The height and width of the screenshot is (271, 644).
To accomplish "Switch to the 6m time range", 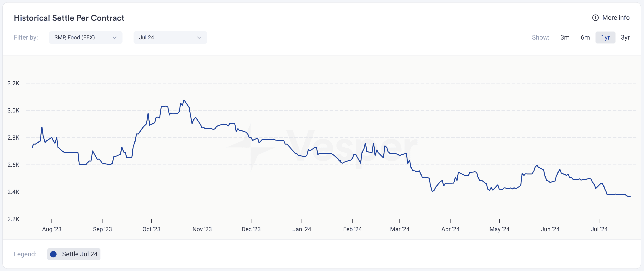I will click(585, 37).
